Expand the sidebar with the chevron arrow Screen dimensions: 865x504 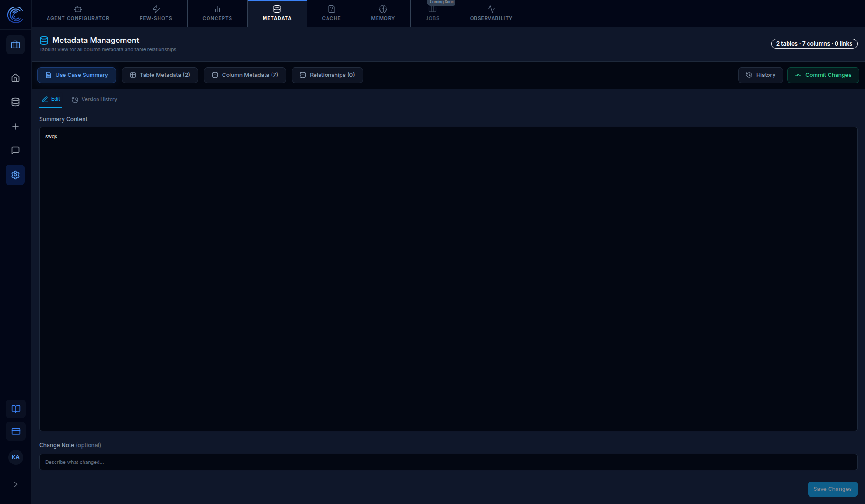point(15,484)
